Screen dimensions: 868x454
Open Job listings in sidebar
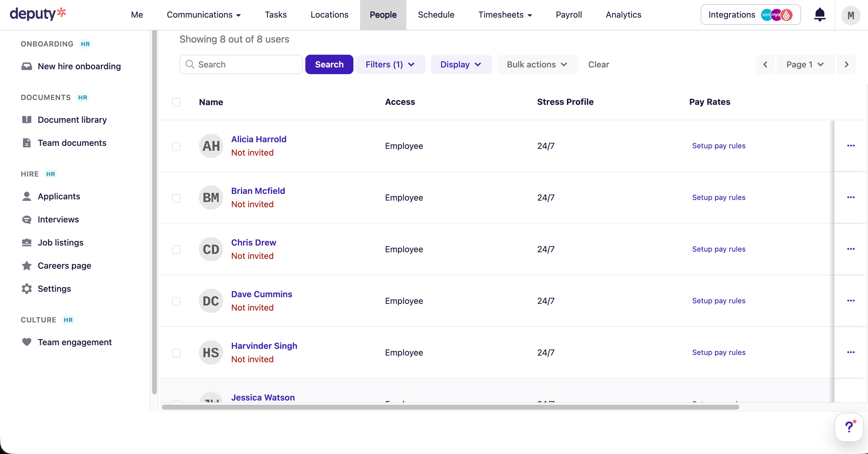pyautogui.click(x=60, y=242)
